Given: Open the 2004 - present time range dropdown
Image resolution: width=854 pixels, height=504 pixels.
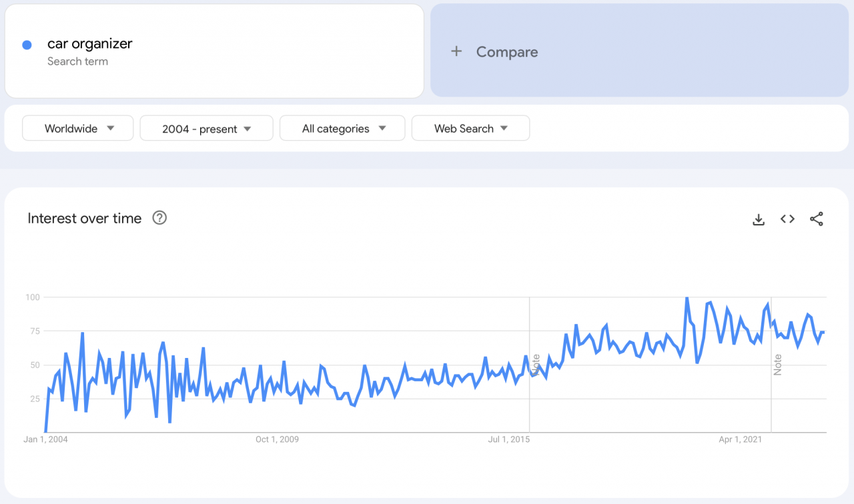Looking at the screenshot, I should [206, 128].
